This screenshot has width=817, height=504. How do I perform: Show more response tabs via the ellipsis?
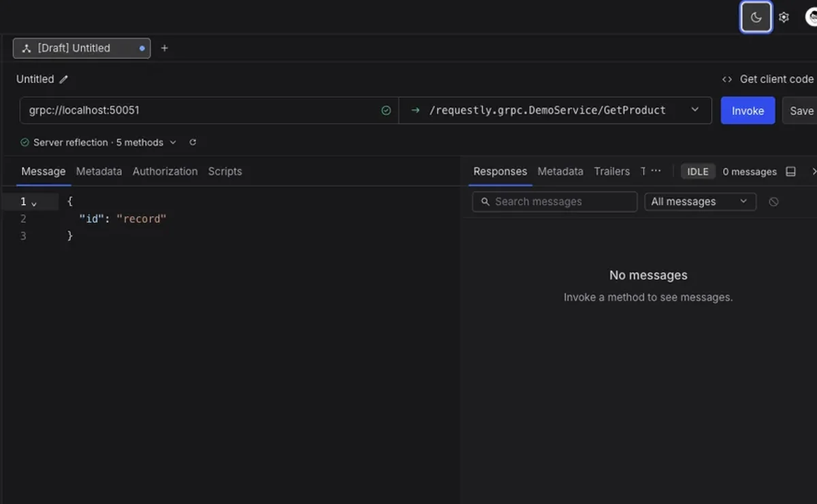click(x=656, y=171)
